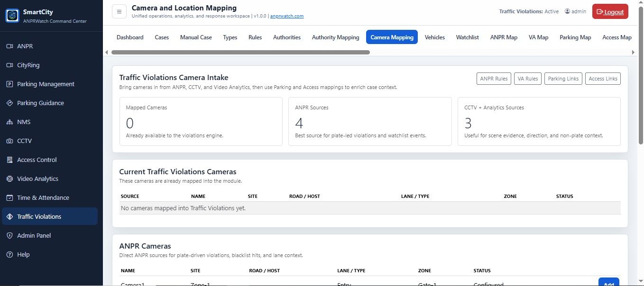Click the 'ANPR Cameras' section heading
This screenshot has height=286, width=644.
point(145,246)
